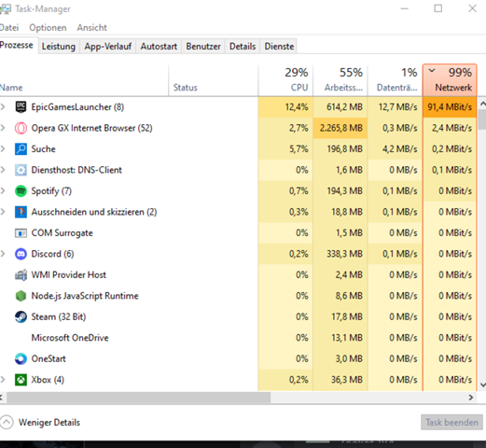The image size is (486, 448).
Task: Select the WMI Provider Host name
Action: 69,275
